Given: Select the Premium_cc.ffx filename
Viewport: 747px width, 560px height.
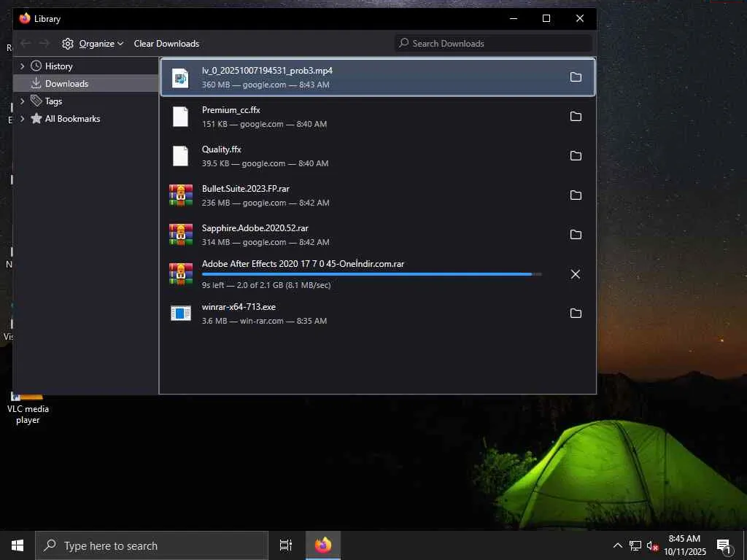Looking at the screenshot, I should point(231,110).
